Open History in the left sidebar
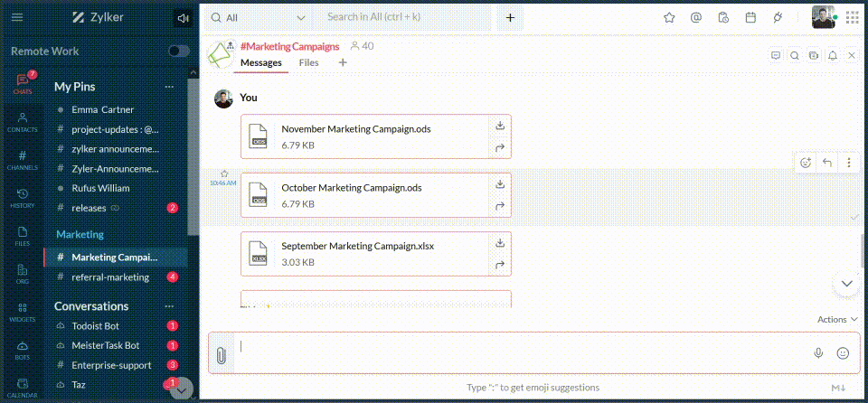The height and width of the screenshot is (403, 868). click(23, 198)
